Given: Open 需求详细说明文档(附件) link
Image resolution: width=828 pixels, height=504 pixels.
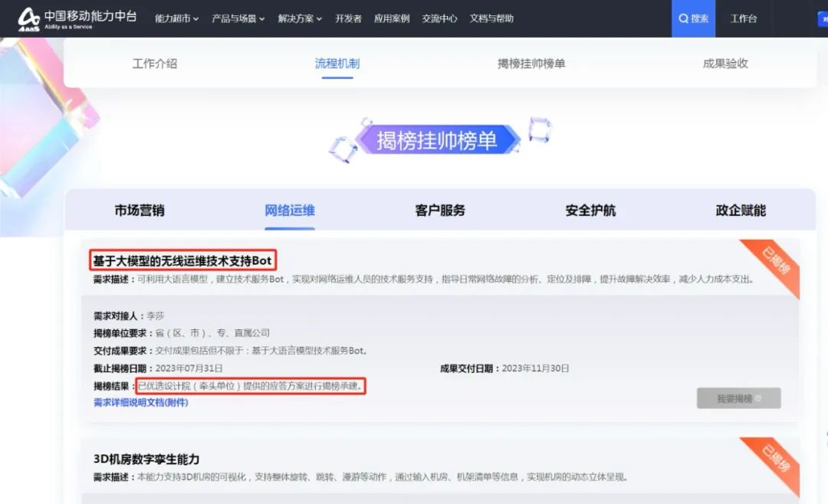Looking at the screenshot, I should tap(141, 402).
